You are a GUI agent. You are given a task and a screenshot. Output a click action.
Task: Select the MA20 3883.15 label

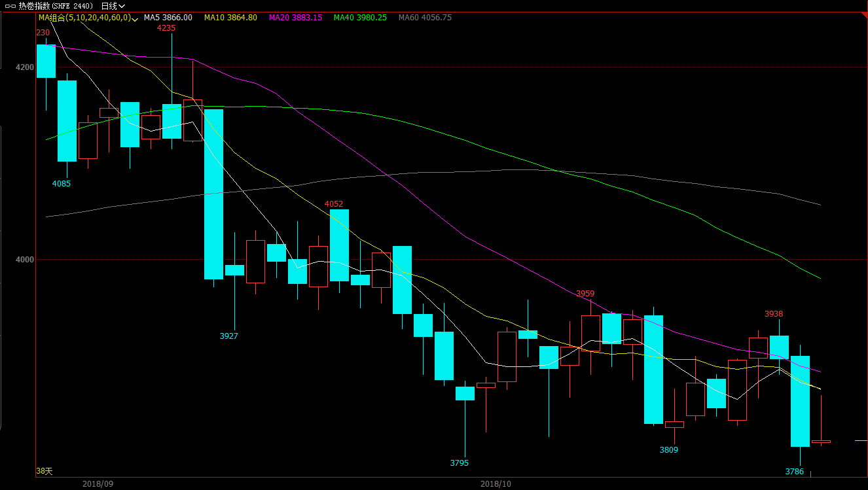click(x=295, y=18)
